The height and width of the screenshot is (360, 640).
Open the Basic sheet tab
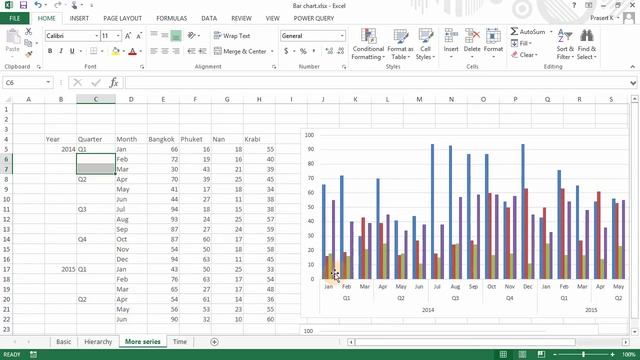pyautogui.click(x=64, y=342)
